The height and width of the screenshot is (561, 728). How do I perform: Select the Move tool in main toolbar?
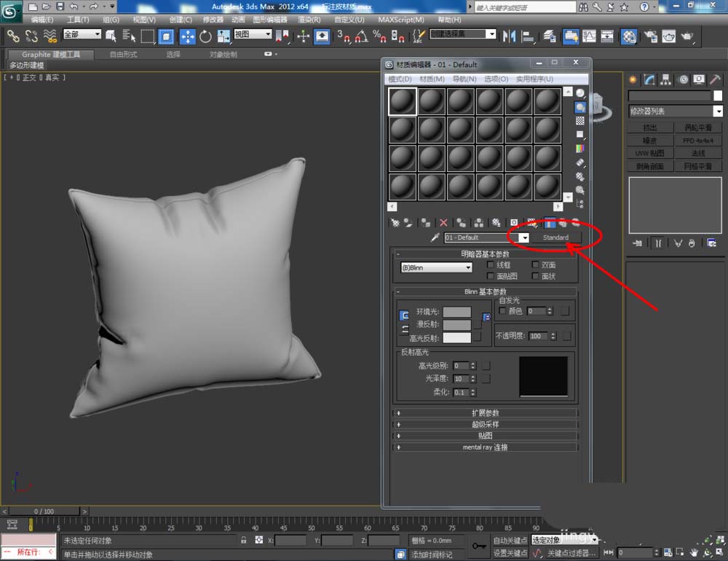187,36
